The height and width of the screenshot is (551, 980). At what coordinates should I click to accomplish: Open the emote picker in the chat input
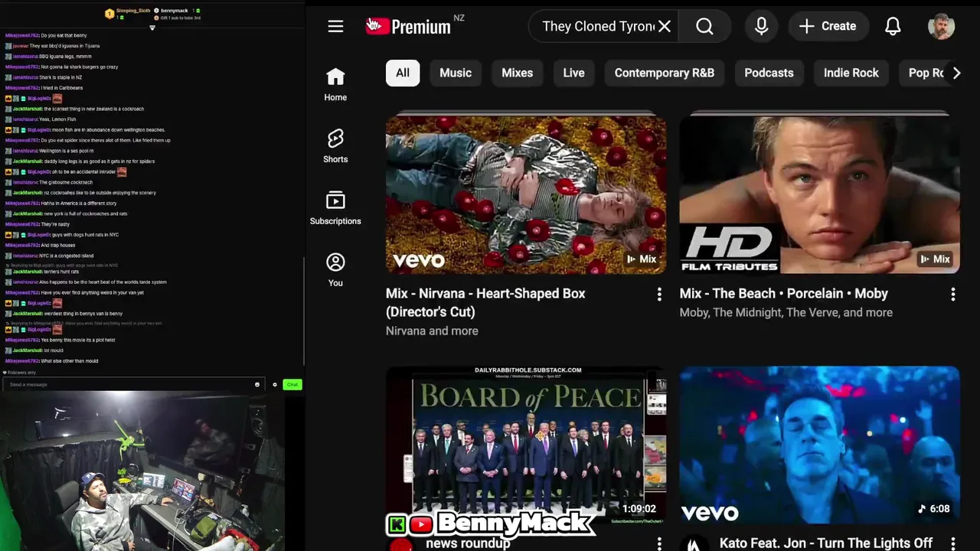pyautogui.click(x=257, y=384)
